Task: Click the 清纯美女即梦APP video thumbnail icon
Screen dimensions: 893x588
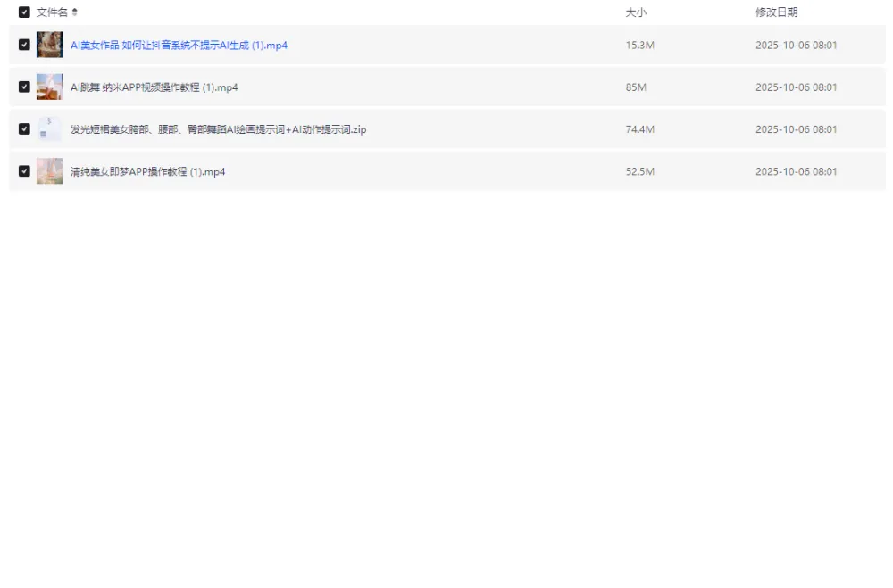Action: point(49,171)
